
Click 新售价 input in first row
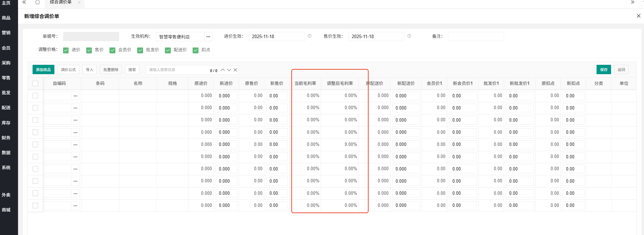(x=277, y=96)
